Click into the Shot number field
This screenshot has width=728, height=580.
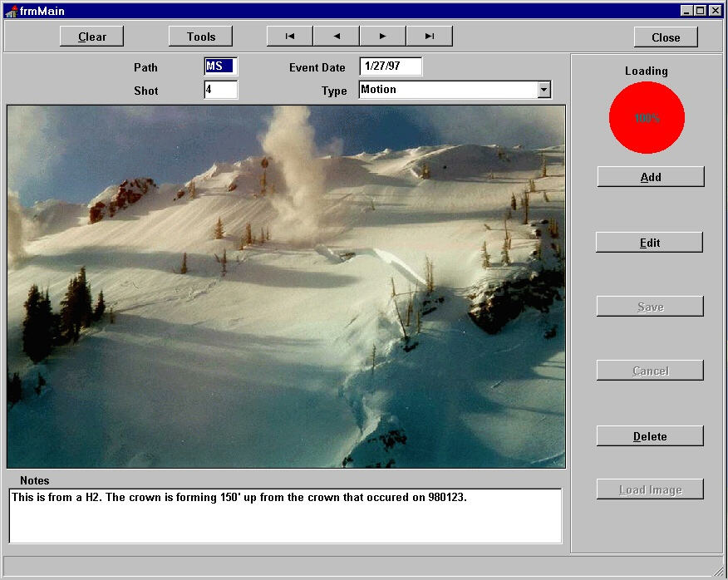click(220, 90)
